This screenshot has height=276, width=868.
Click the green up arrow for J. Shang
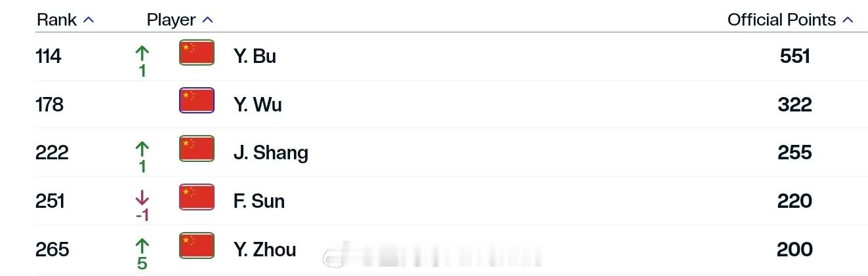tap(142, 149)
